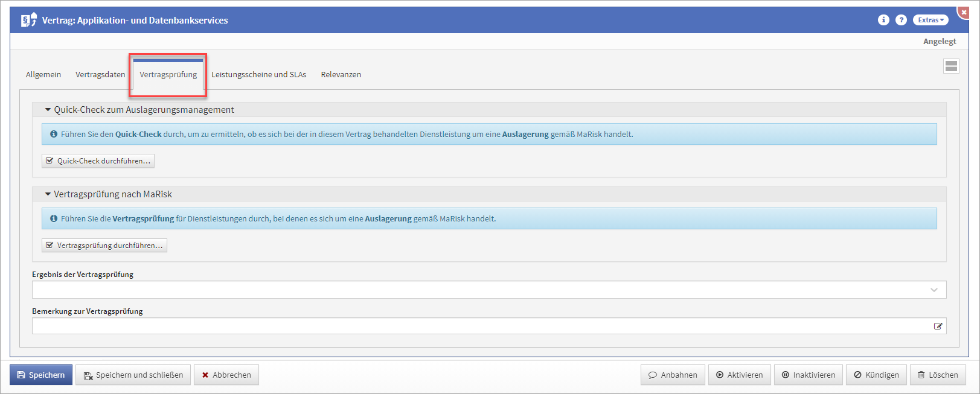Click the contract paragraph icon in header
Viewport: 980px width, 394px height.
pos(28,20)
